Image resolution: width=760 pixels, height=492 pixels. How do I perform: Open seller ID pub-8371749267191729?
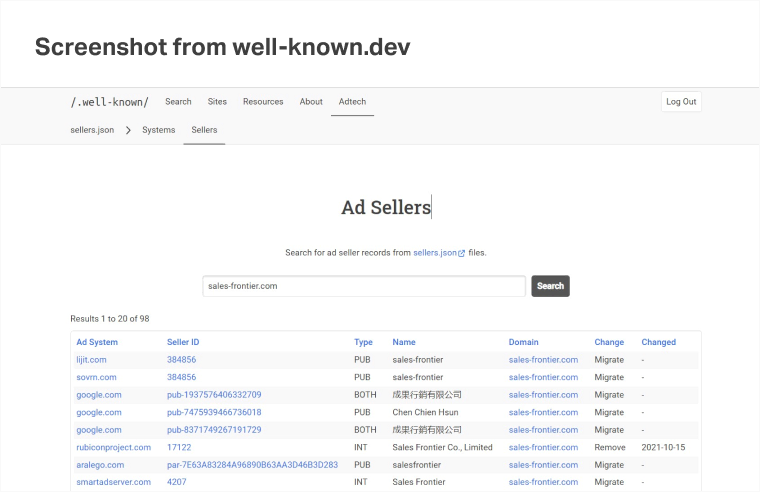(214, 429)
